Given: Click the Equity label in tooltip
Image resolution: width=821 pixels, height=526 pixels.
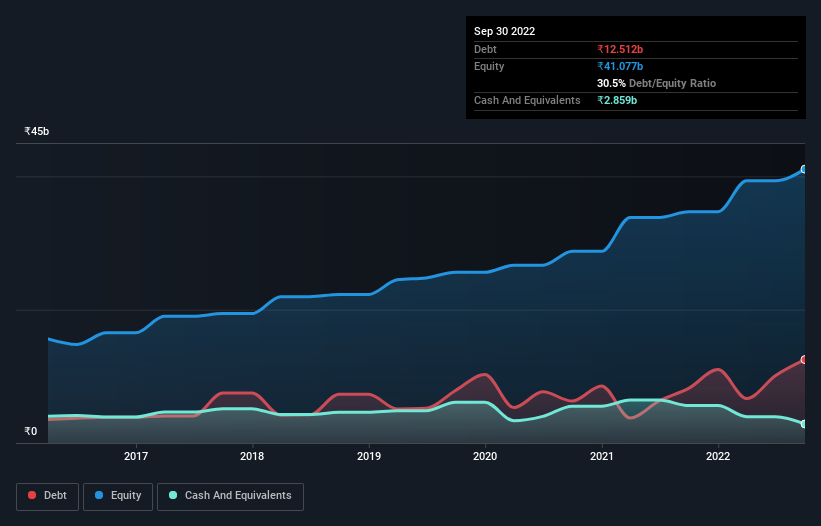Looking at the screenshot, I should point(489,66).
